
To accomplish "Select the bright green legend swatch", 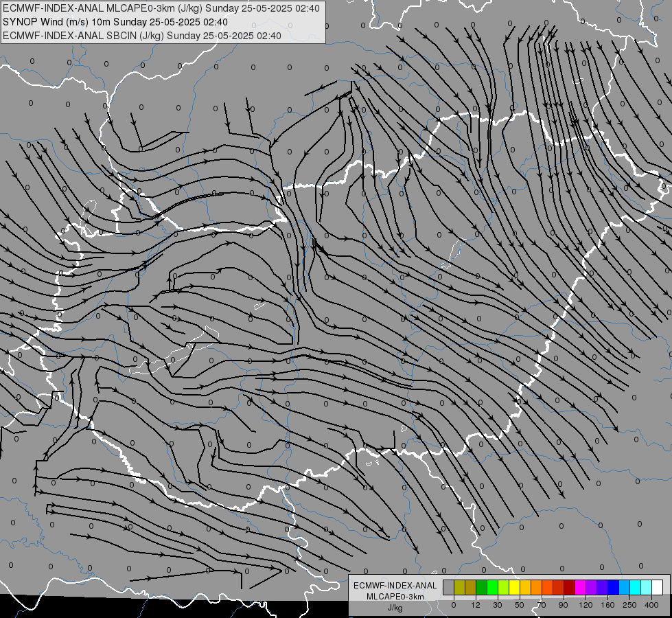I will click(492, 588).
